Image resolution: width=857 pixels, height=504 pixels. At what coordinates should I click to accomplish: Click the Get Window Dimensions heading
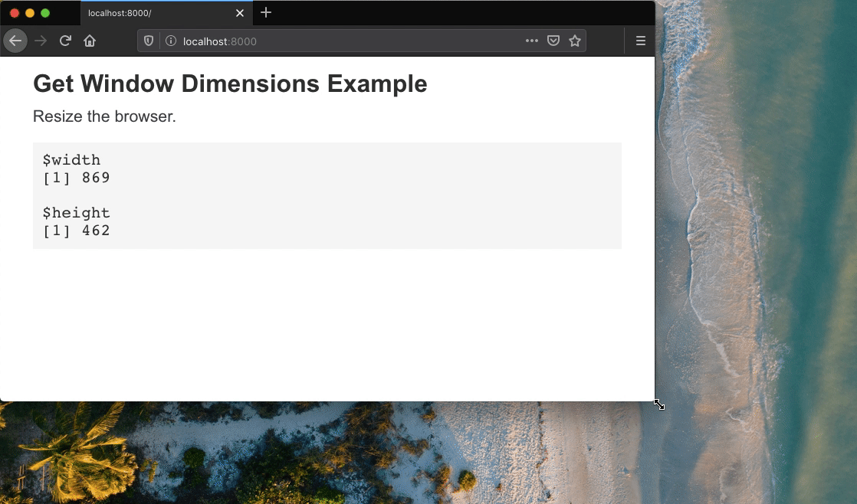click(x=230, y=83)
